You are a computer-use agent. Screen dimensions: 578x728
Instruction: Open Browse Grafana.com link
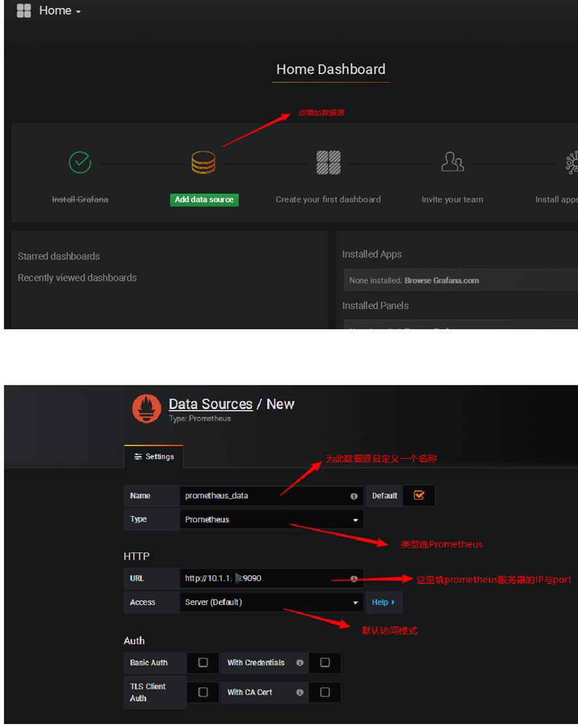pyautogui.click(x=441, y=281)
